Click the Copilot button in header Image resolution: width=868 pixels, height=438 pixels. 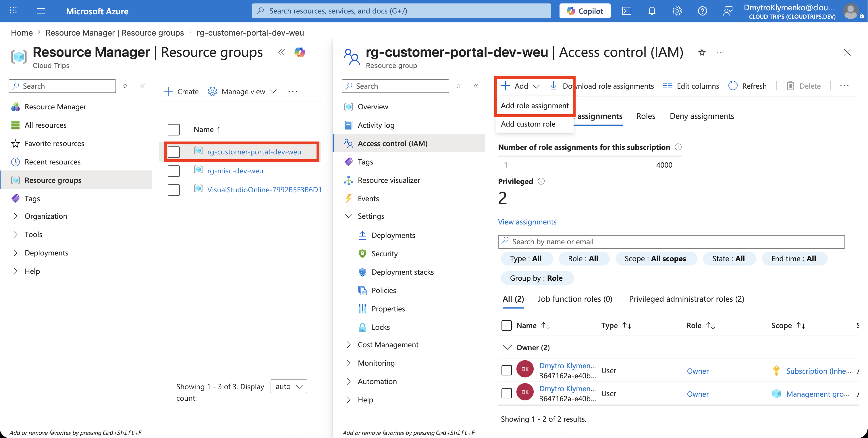(x=585, y=11)
